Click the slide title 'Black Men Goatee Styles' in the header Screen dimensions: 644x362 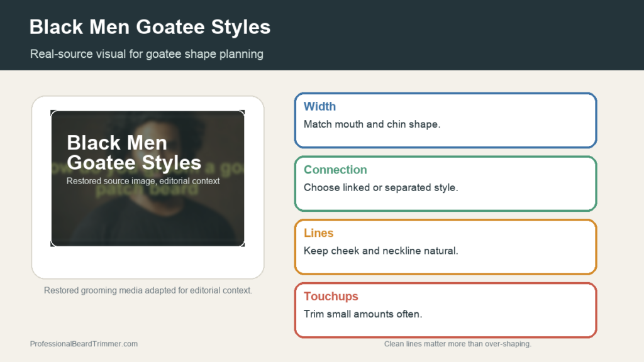(x=150, y=27)
